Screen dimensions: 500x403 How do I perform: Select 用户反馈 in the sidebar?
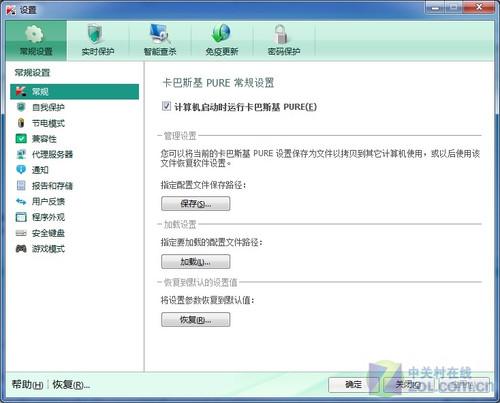(48, 201)
